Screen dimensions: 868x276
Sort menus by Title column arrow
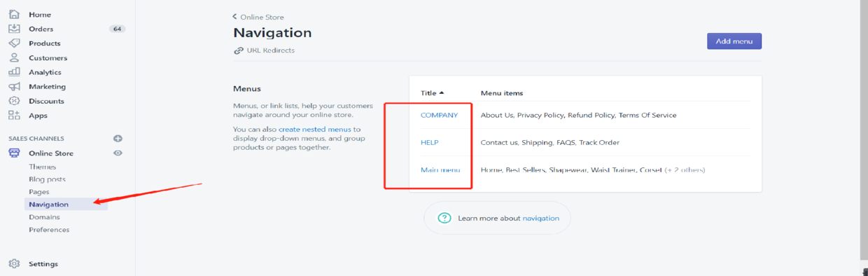[x=442, y=93]
